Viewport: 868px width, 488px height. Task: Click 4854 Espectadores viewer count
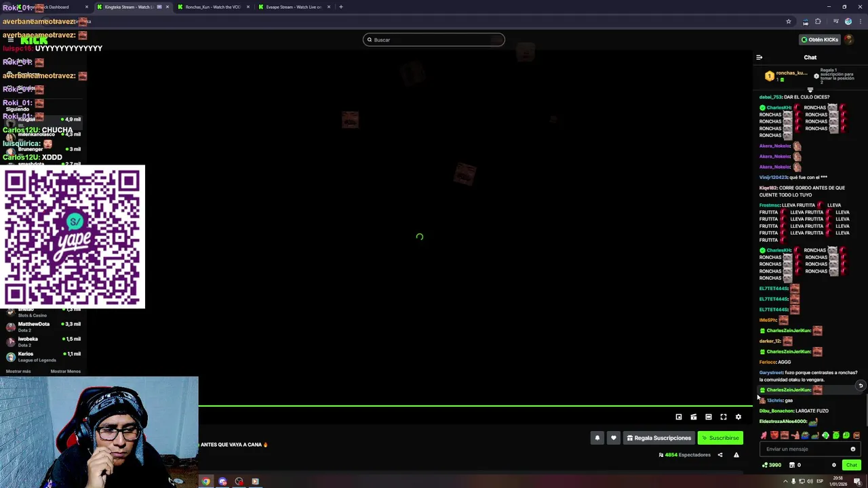pos(685,455)
